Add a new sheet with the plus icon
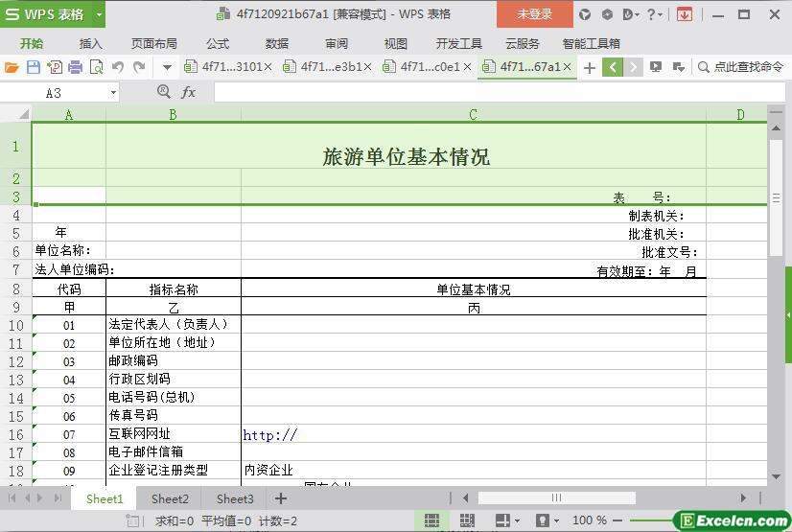The image size is (792, 532). [x=281, y=498]
